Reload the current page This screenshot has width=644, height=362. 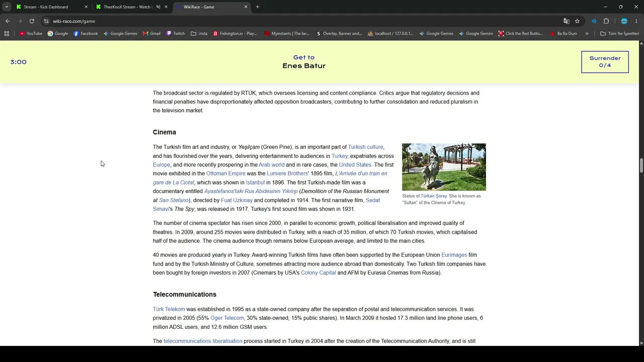[x=32, y=21]
